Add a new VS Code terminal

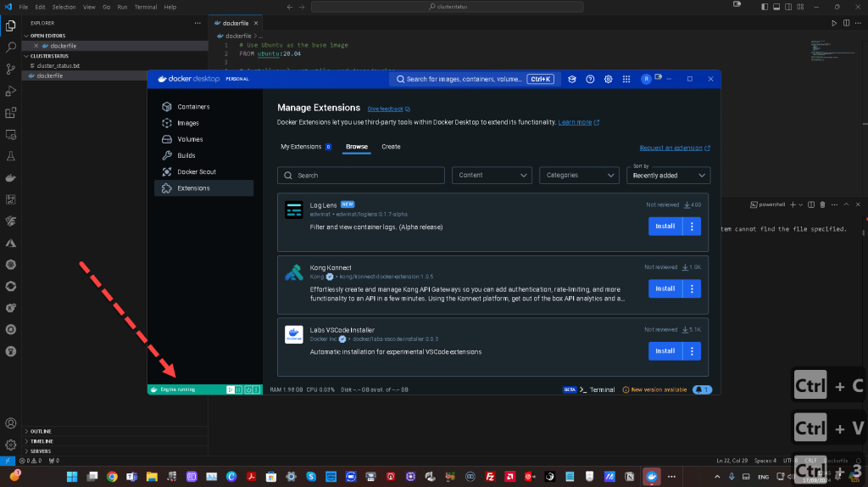[793, 204]
